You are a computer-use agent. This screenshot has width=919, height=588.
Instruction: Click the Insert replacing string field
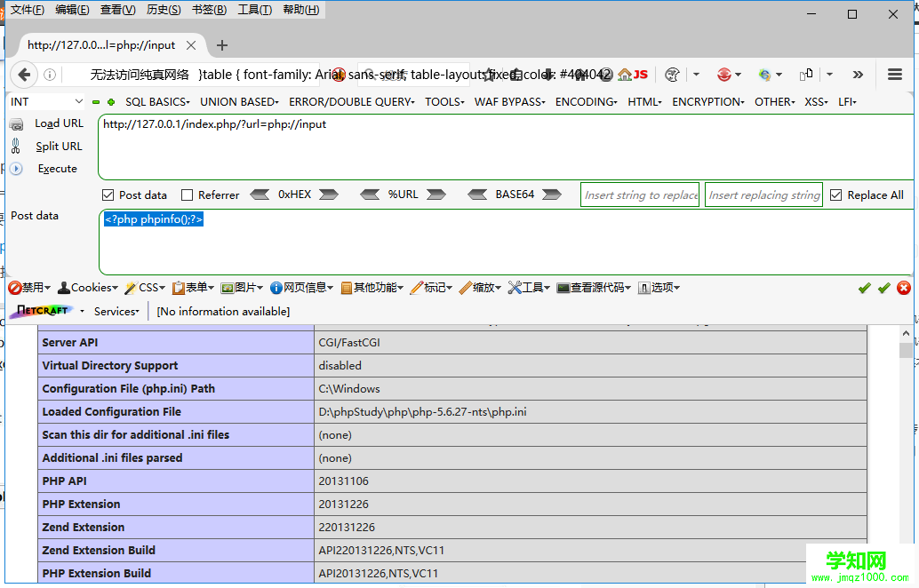click(763, 195)
